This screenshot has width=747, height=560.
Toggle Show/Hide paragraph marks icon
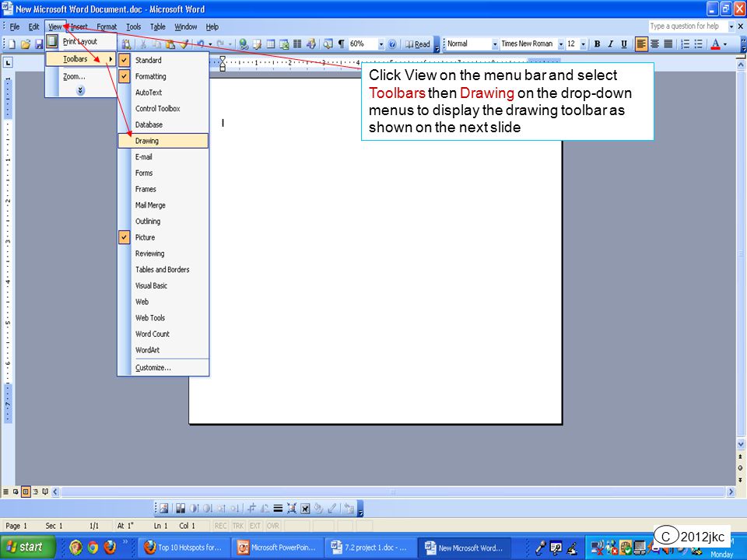(x=341, y=44)
